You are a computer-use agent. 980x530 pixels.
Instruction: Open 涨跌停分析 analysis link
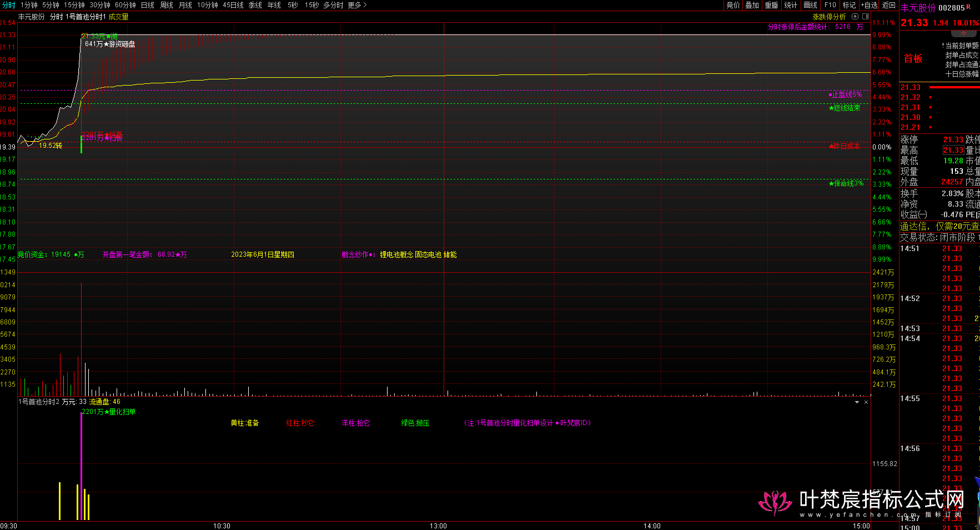coord(829,17)
